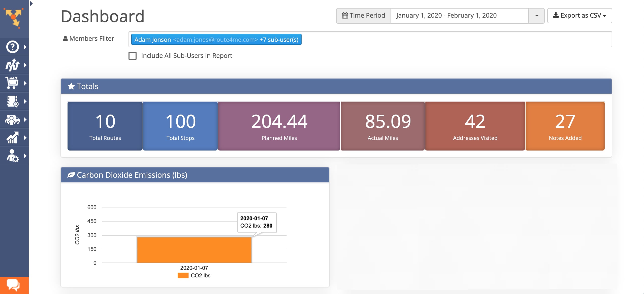Click the Total Routes tile

[x=105, y=126]
